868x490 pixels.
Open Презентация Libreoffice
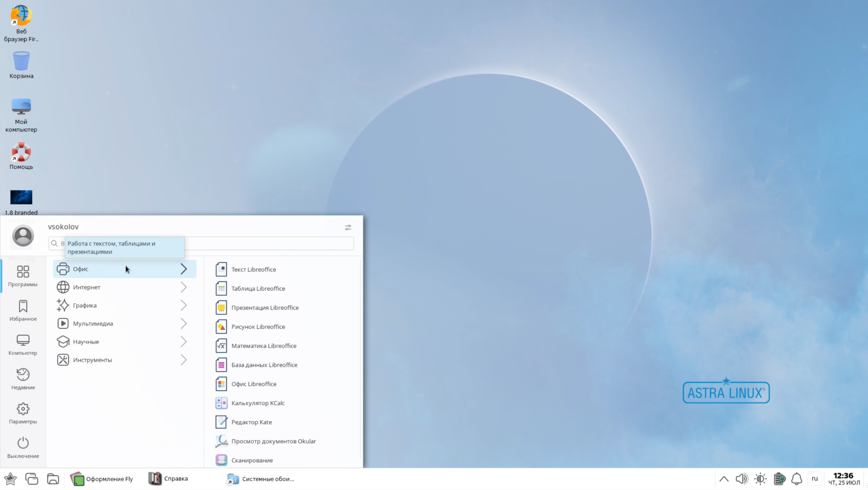264,308
